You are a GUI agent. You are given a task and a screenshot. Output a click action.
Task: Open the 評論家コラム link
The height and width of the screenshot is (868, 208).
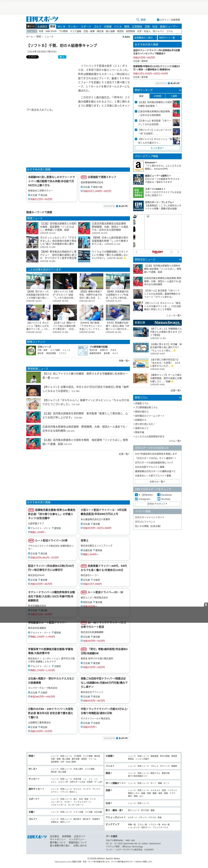[x=142, y=403]
